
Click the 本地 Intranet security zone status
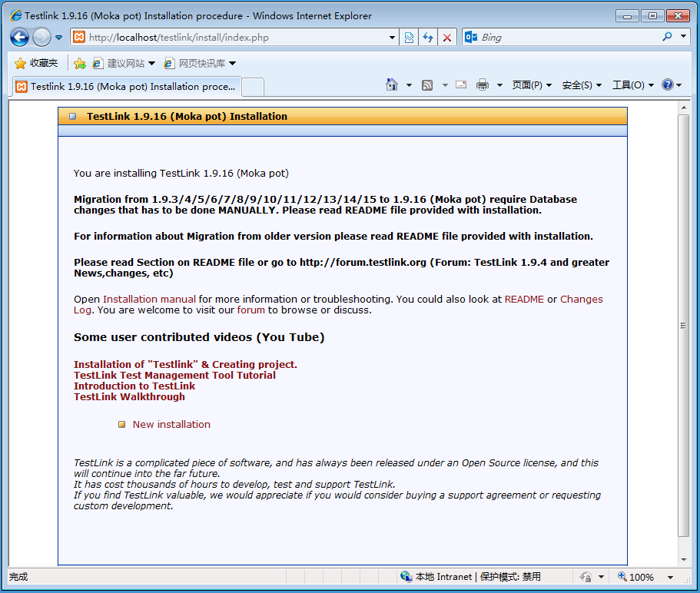(x=470, y=577)
